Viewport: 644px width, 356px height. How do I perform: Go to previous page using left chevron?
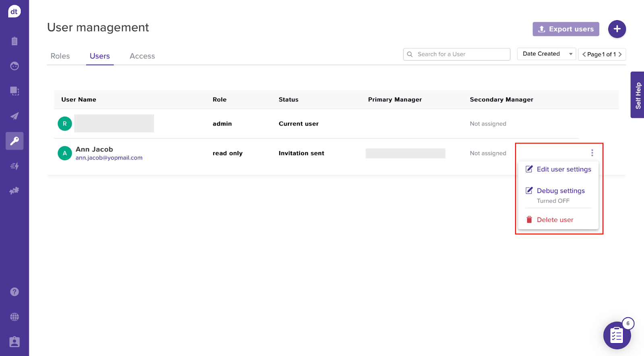584,54
